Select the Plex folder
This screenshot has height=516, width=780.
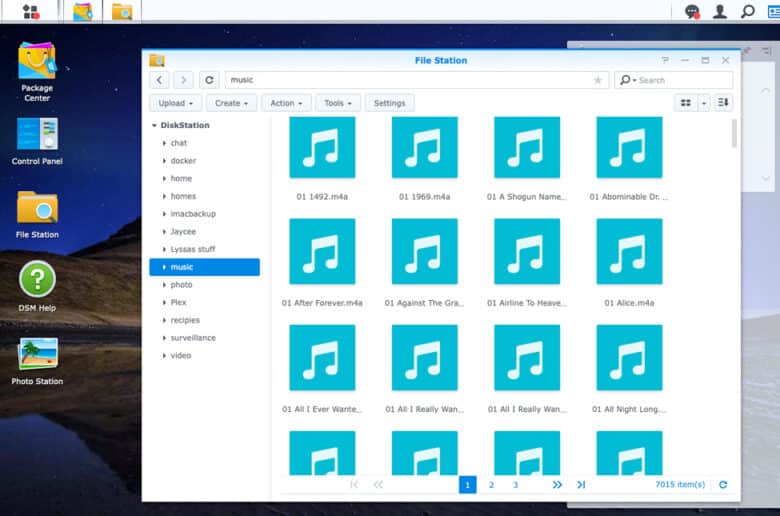(178, 302)
